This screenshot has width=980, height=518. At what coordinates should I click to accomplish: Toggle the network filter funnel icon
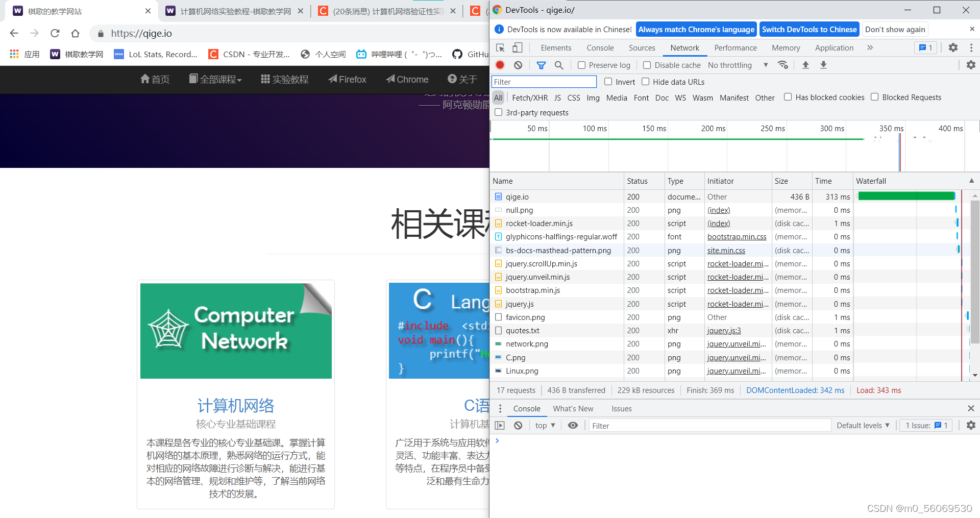[541, 65]
